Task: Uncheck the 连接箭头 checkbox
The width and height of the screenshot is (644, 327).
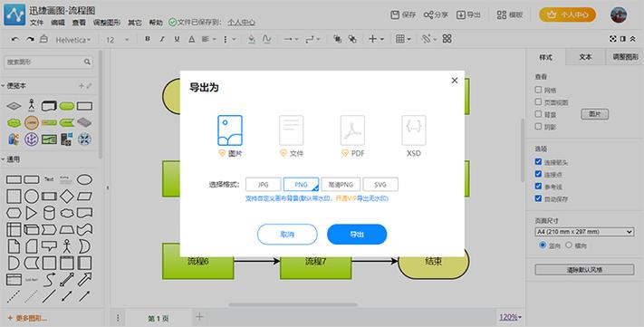Action: click(x=538, y=162)
